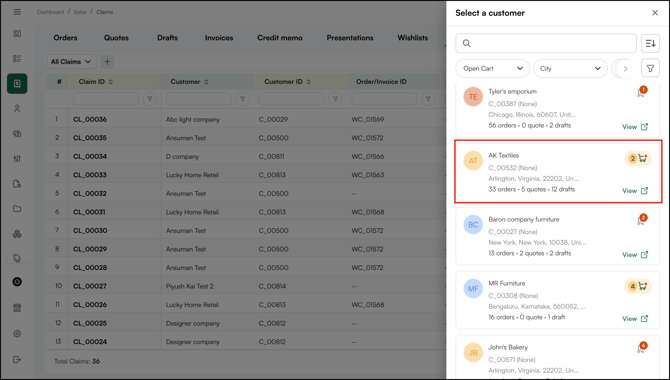Click the logout sidebar icon
Viewport: 670px width, 380px height.
[17, 359]
